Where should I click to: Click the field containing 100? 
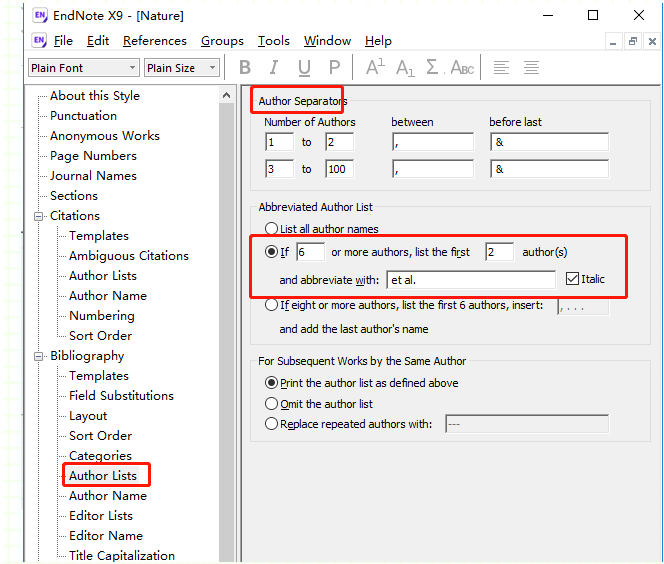(x=339, y=169)
